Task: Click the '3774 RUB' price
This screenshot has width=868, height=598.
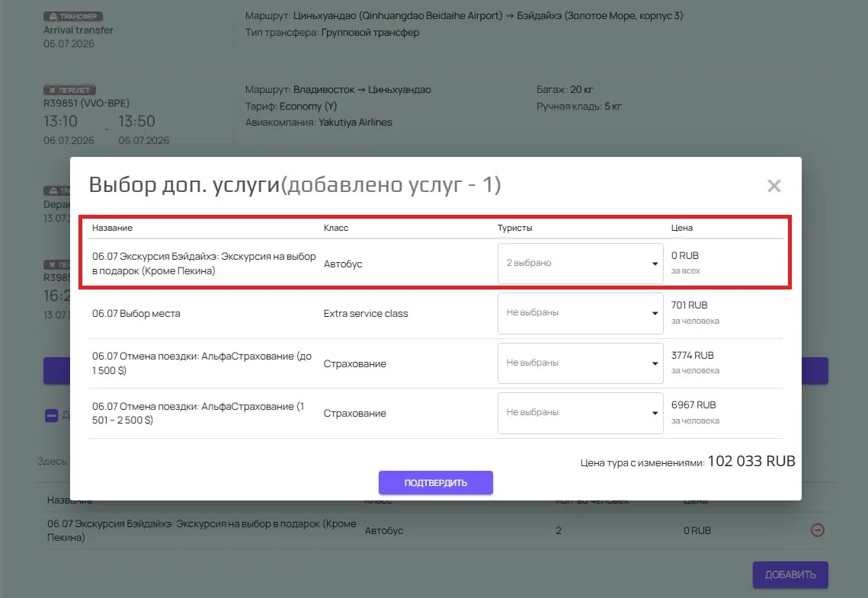Action: tap(693, 355)
